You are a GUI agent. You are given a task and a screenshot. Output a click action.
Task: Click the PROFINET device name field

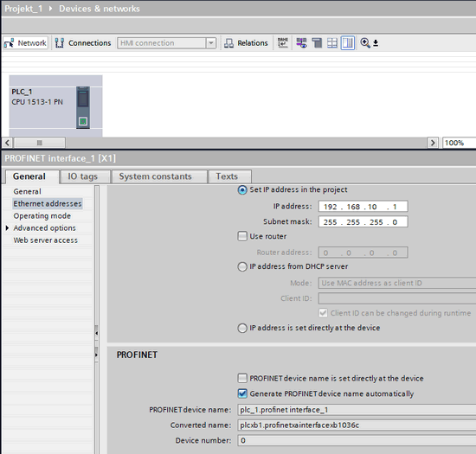tap(357, 410)
